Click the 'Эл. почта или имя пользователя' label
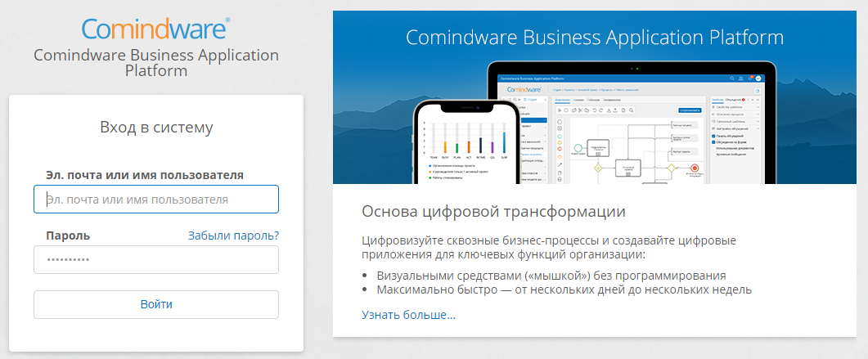This screenshot has width=868, height=359. [x=146, y=175]
